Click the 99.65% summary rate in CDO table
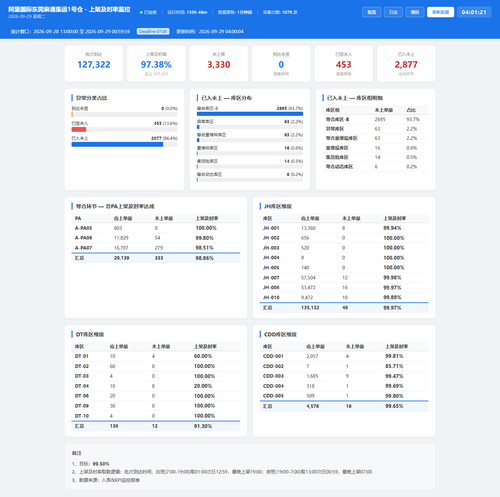This screenshot has height=497, width=500. click(x=394, y=406)
